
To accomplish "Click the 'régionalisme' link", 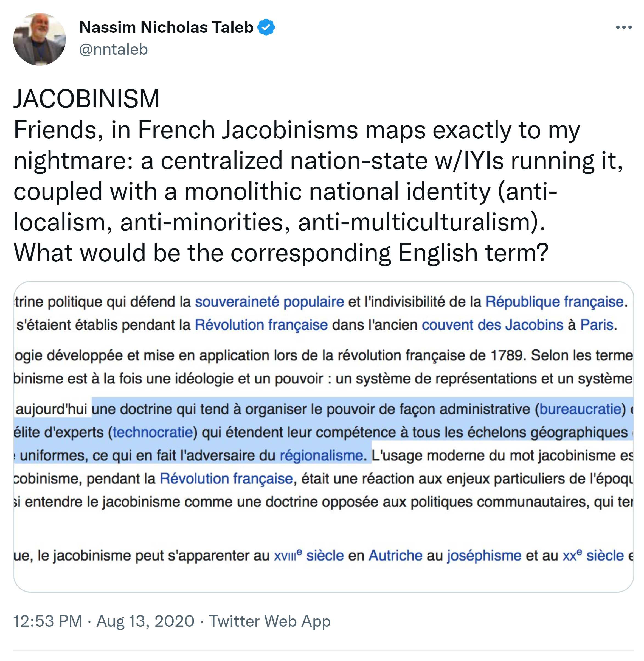I will [321, 456].
